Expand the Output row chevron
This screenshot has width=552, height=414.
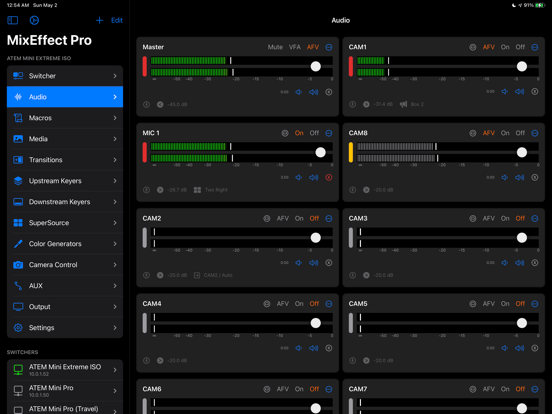click(x=115, y=307)
